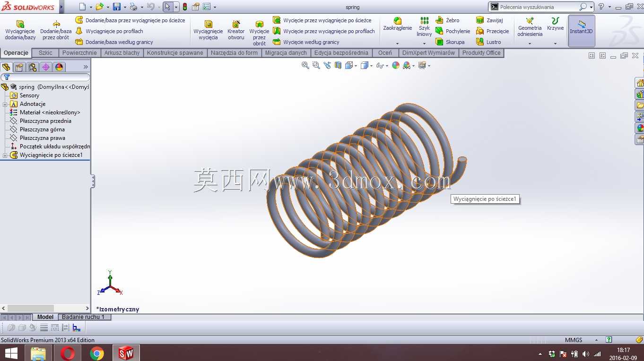
Task: Open the Krzywe dropdown arrow
Action: point(556,43)
